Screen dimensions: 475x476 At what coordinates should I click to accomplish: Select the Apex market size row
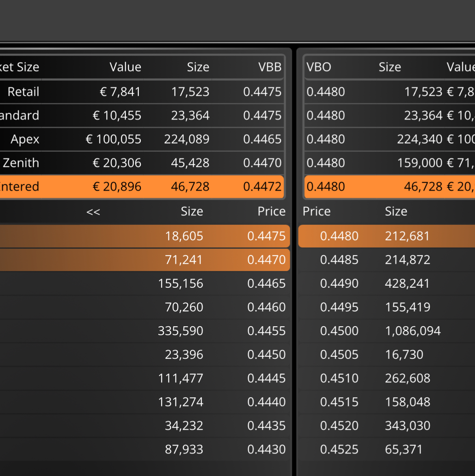pos(142,139)
